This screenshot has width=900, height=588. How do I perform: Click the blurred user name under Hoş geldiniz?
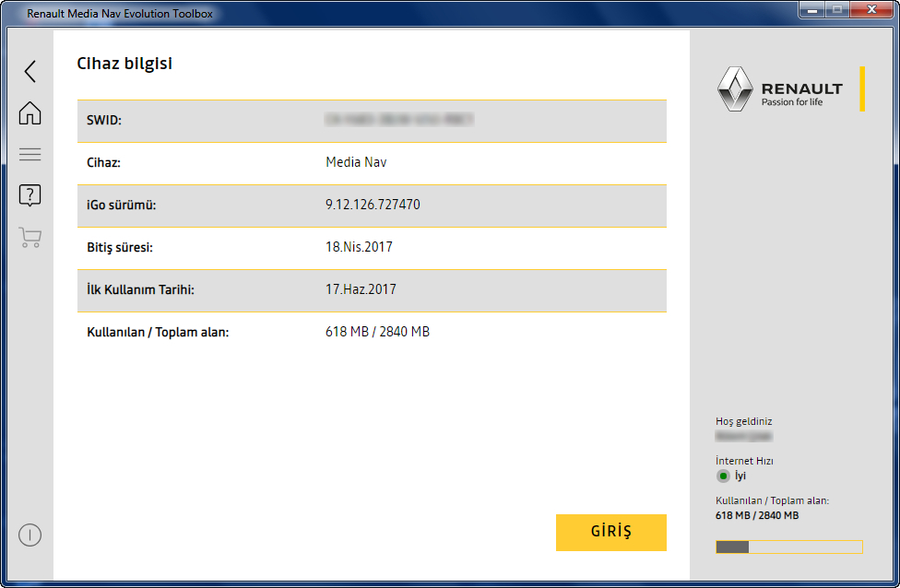tap(744, 437)
